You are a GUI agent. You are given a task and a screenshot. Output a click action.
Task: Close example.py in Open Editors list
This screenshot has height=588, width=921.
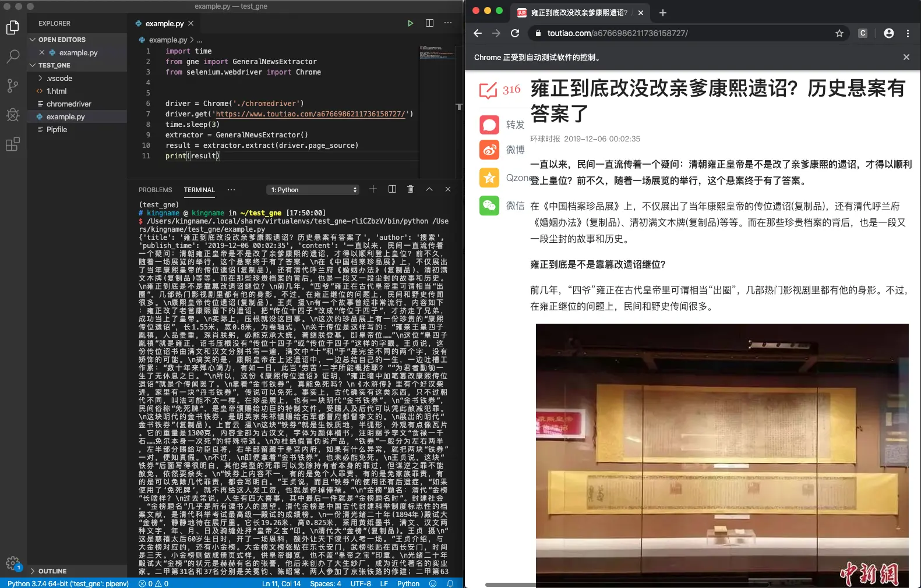pyautogui.click(x=42, y=52)
